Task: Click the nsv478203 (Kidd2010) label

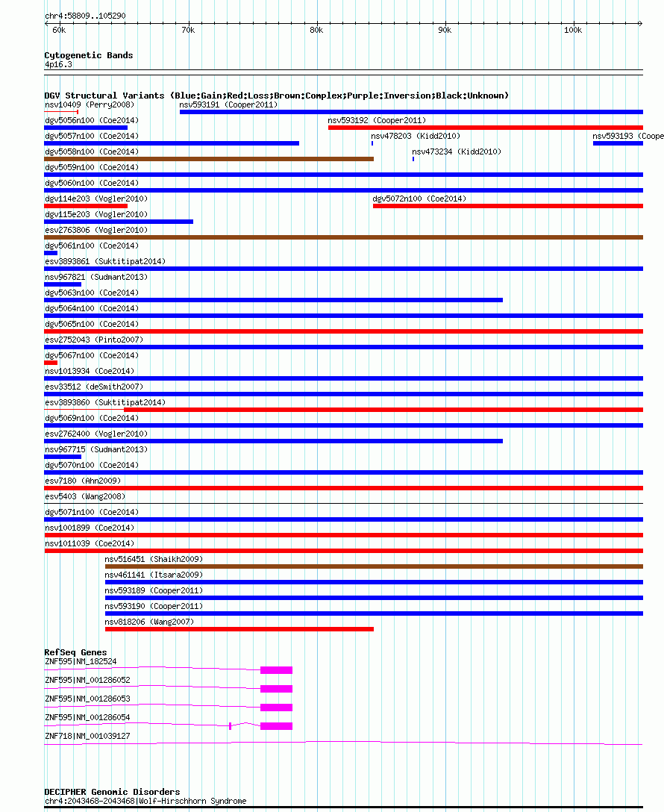Action: 416,136
